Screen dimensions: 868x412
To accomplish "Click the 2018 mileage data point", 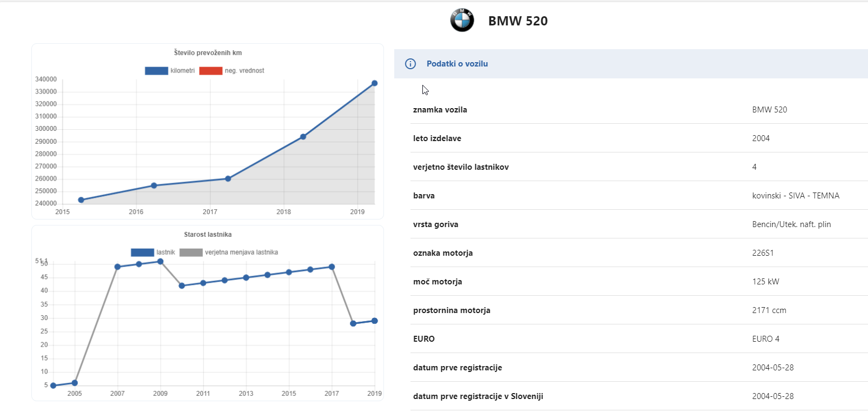I will [303, 137].
